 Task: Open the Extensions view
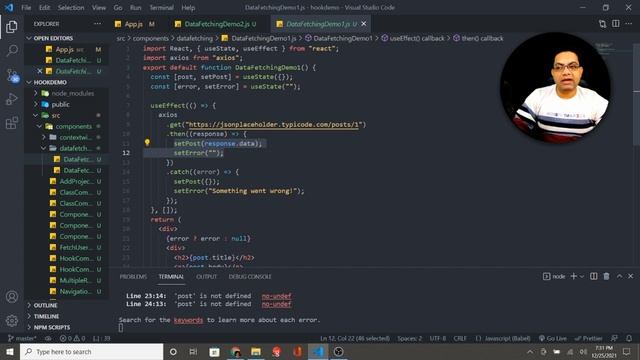(x=12, y=123)
